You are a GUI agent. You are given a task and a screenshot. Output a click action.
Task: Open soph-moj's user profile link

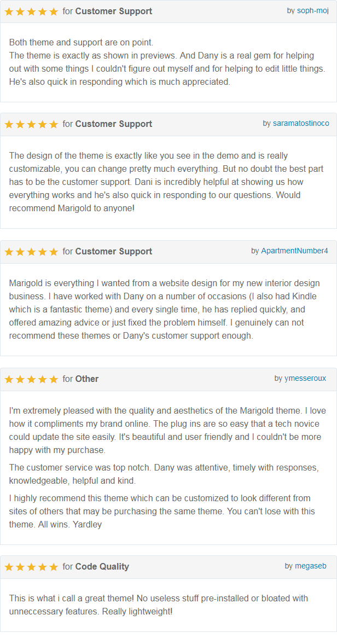(312, 11)
